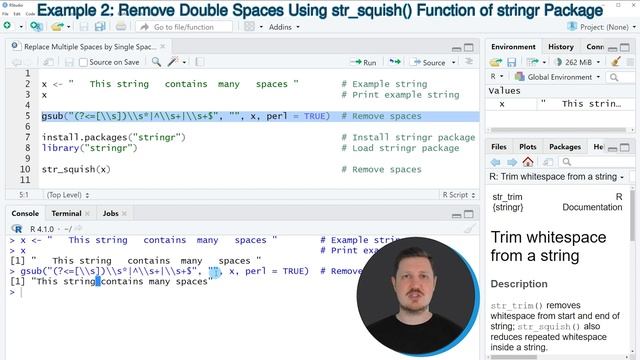Switch to the Terminal tab
This screenshot has height=360, width=640.
(x=66, y=213)
